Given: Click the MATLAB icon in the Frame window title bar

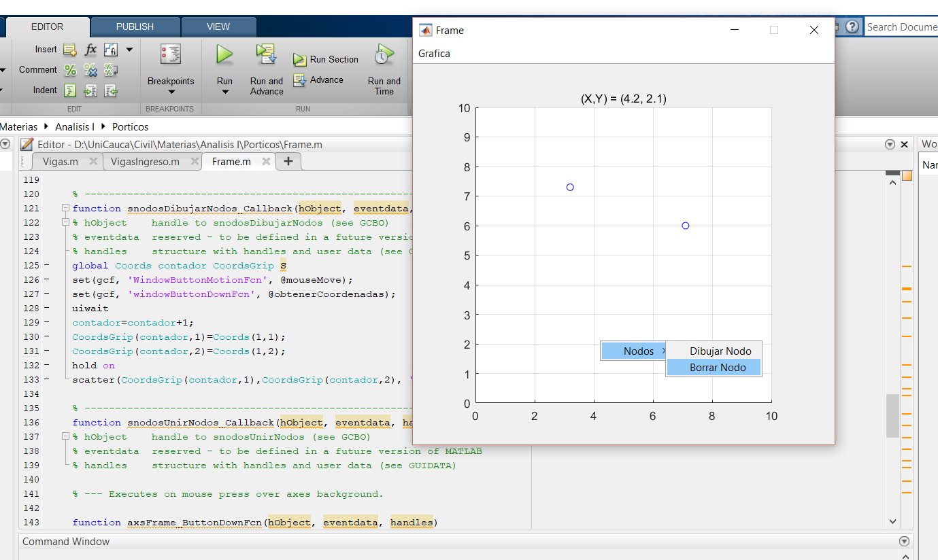Looking at the screenshot, I should 425,30.
